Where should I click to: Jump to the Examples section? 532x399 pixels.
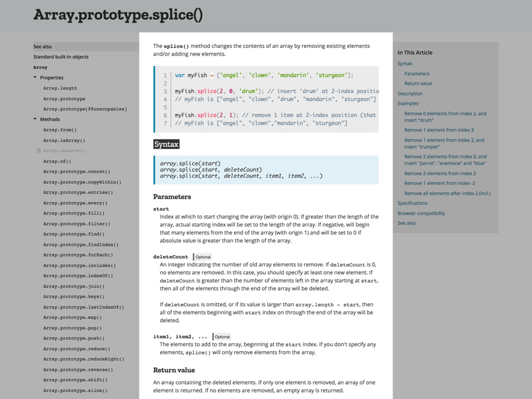tap(407, 103)
